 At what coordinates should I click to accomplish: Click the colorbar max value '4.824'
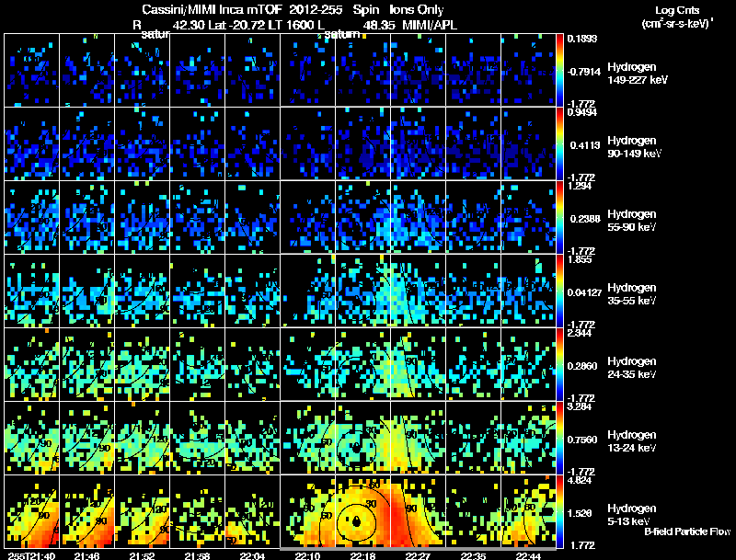click(581, 480)
